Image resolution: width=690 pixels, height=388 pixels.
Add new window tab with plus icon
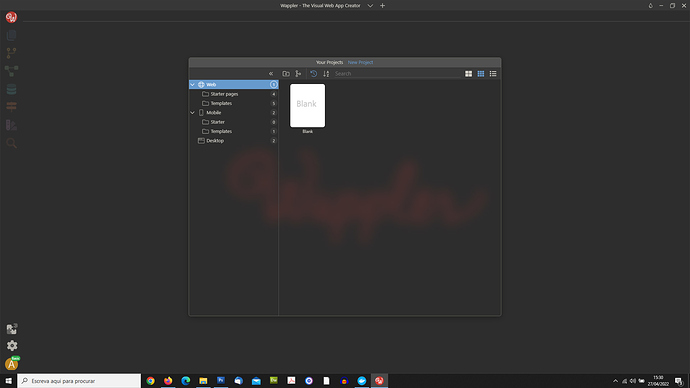(x=382, y=6)
